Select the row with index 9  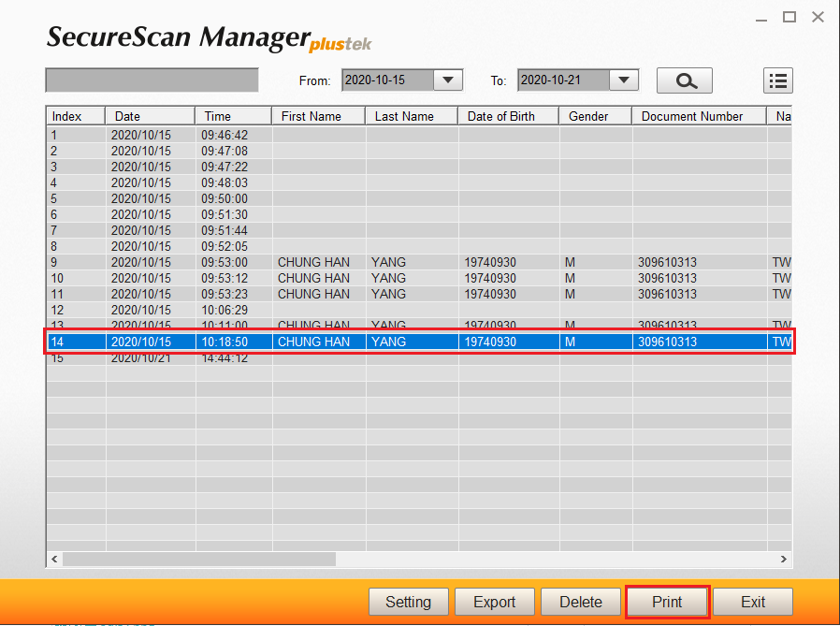tap(281, 262)
